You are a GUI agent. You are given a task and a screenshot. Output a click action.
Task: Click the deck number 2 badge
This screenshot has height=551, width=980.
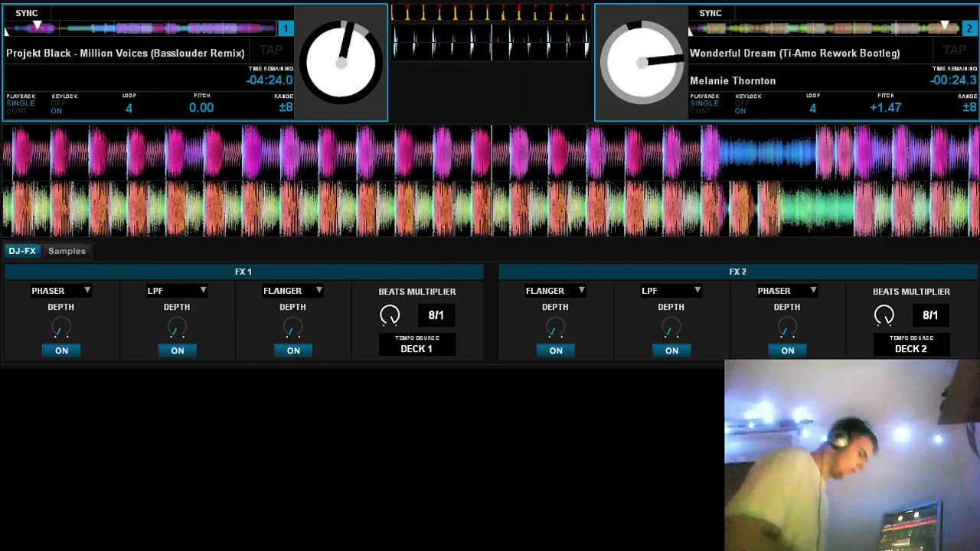[969, 29]
